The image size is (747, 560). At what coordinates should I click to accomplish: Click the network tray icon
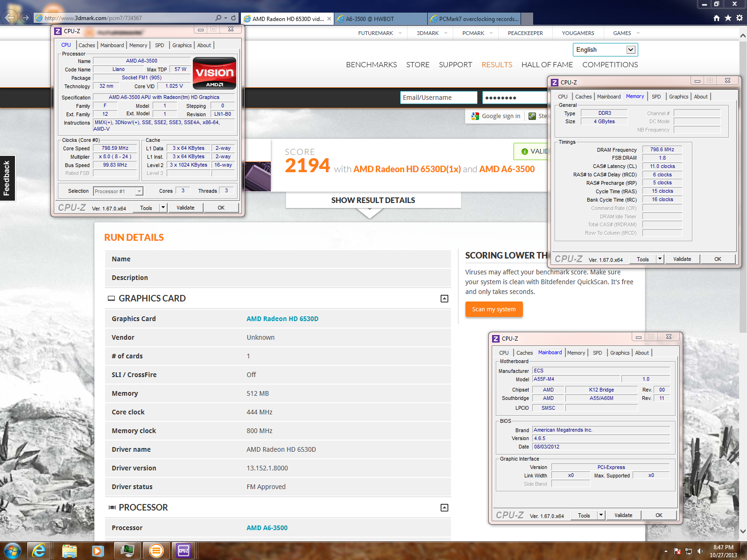(x=689, y=551)
